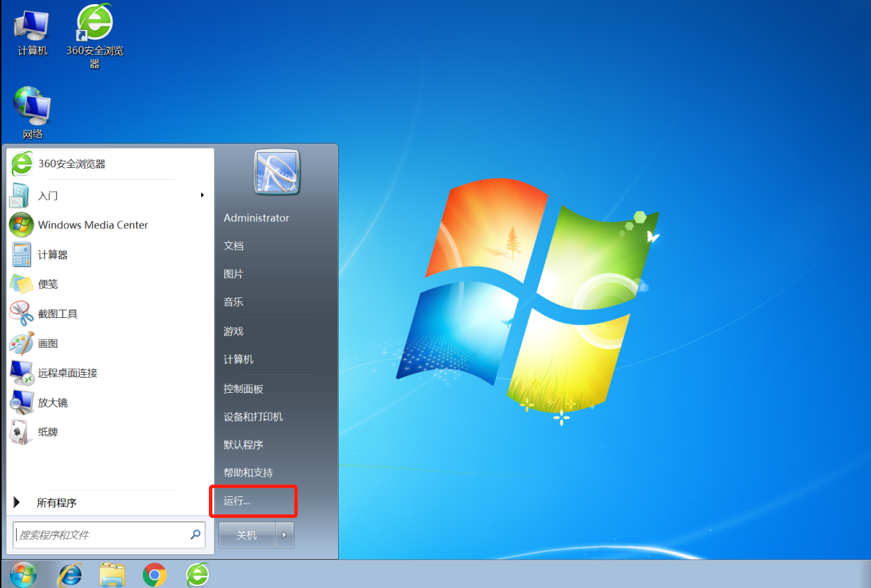Select 画图 label in program list
The image size is (871, 588).
[48, 343]
